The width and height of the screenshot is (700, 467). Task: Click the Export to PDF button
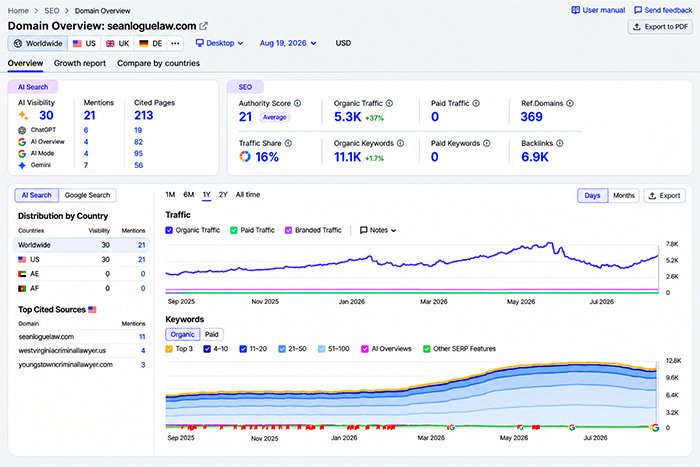click(660, 27)
